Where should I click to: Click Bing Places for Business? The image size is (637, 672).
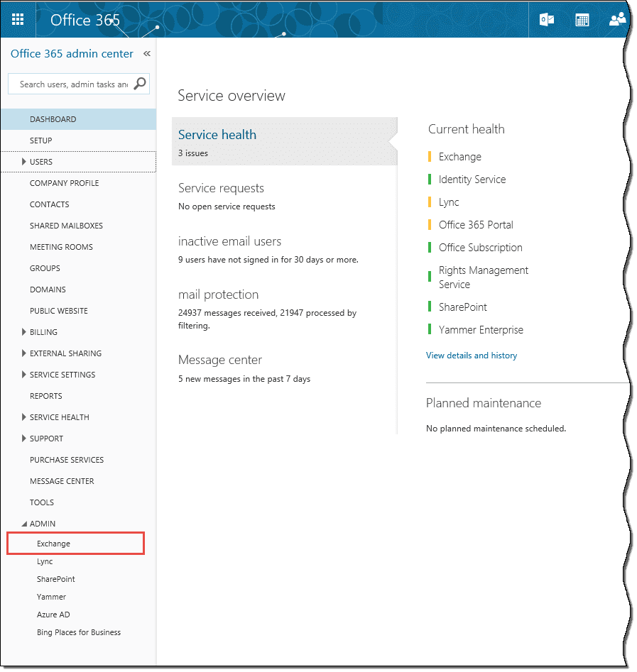[78, 632]
